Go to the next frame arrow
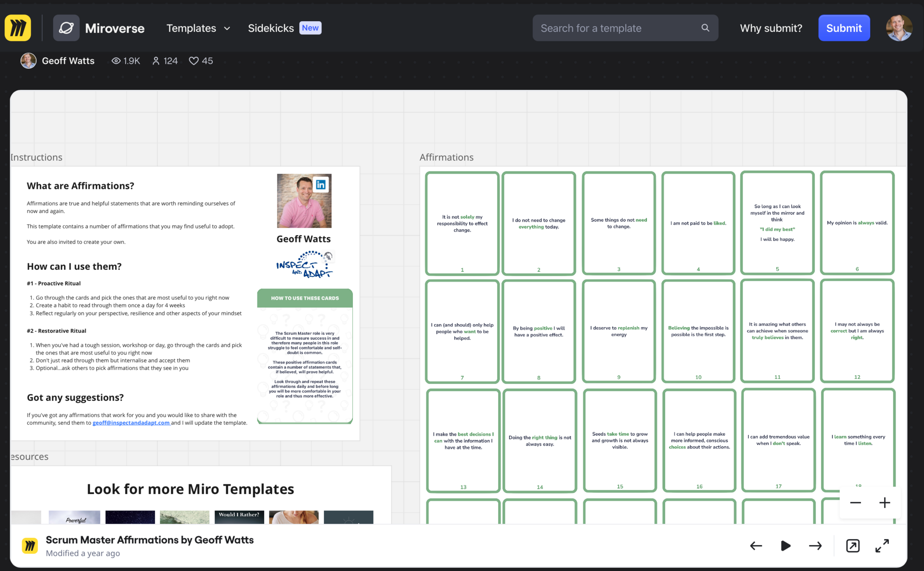924x571 pixels. pyautogui.click(x=815, y=546)
